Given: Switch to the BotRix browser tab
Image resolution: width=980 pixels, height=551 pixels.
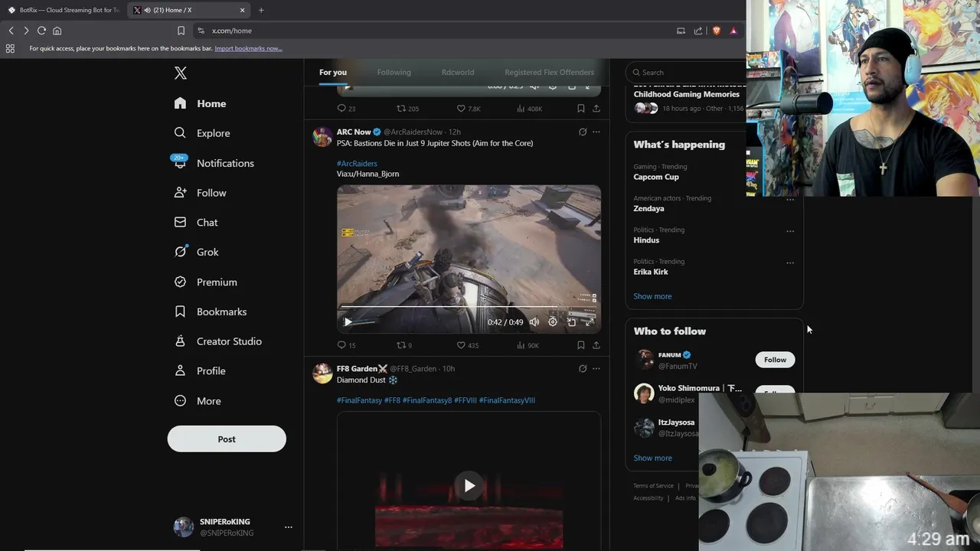Looking at the screenshot, I should [64, 10].
